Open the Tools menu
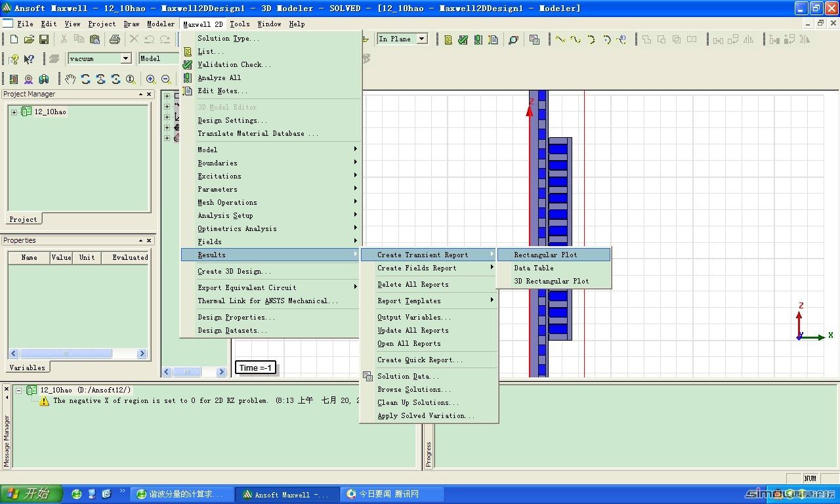840x504 pixels. pyautogui.click(x=240, y=24)
